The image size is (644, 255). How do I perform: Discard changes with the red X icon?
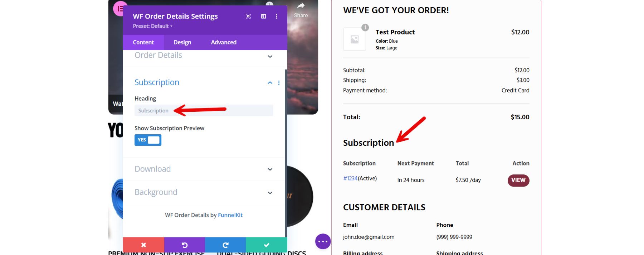143,245
